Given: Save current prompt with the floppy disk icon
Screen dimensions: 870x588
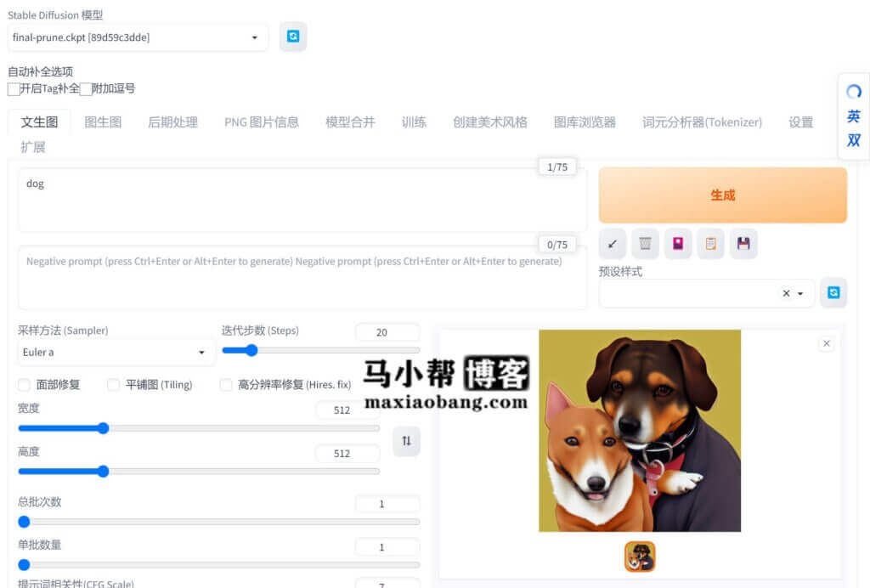Looking at the screenshot, I should 743,244.
